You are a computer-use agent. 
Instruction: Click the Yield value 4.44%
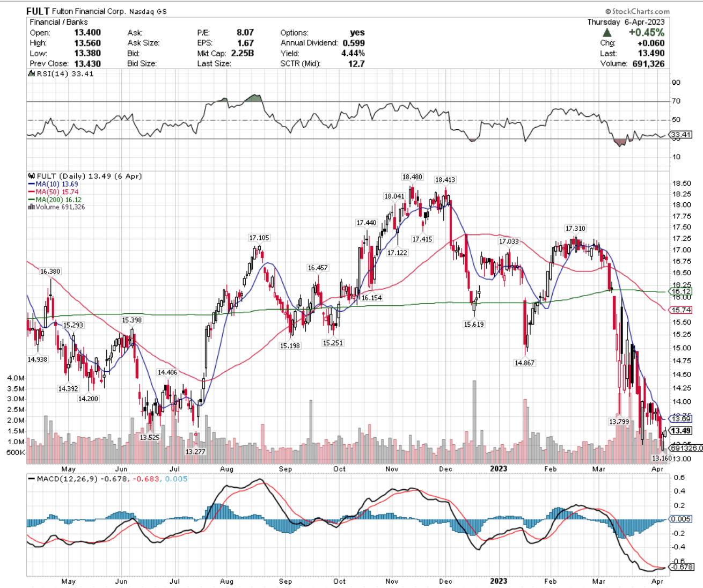click(x=353, y=53)
